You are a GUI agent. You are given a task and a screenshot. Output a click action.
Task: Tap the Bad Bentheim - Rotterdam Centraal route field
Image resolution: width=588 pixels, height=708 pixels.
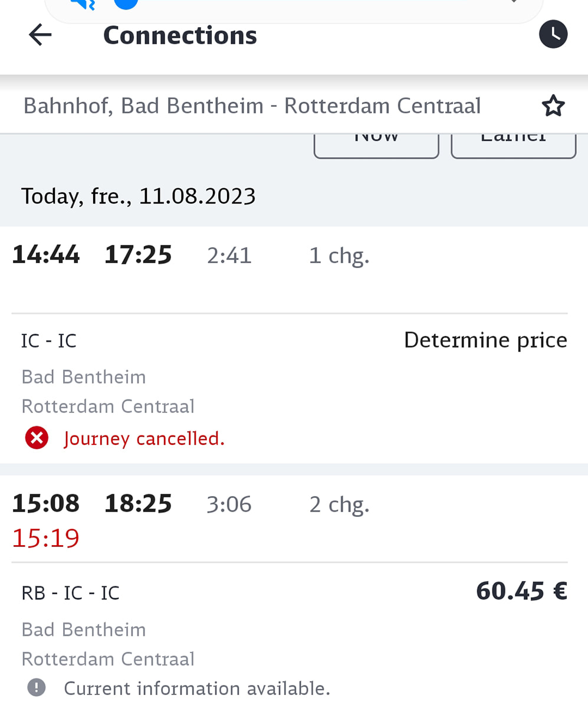pos(252,106)
